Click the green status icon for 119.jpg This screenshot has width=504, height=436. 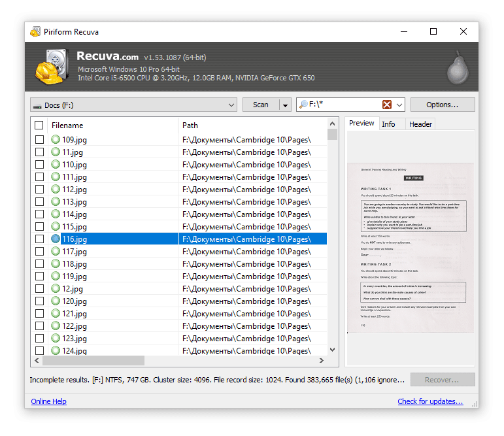click(x=56, y=277)
